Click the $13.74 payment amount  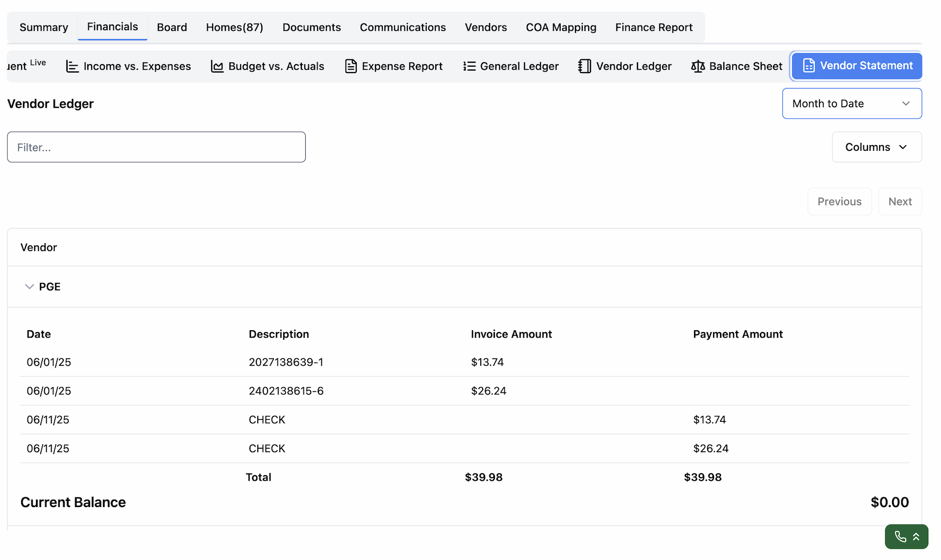tap(709, 420)
